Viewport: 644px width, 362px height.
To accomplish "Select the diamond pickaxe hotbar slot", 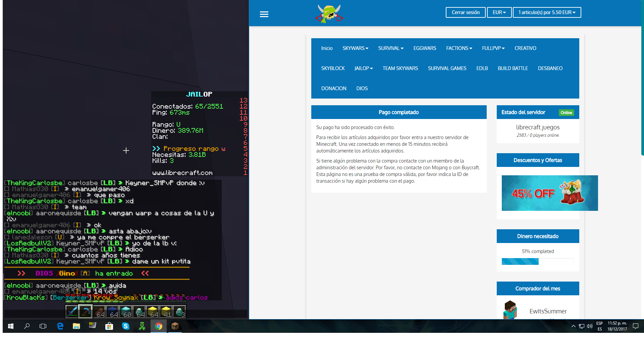I will [86, 312].
